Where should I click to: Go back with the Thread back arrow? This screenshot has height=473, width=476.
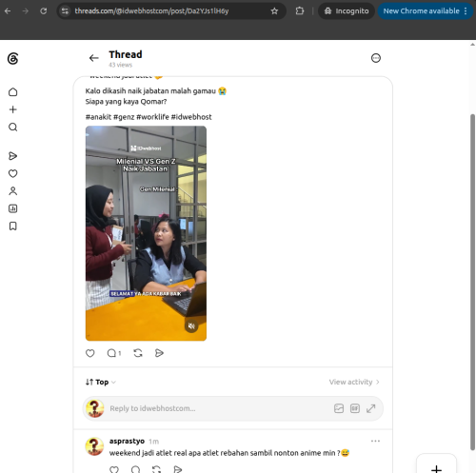[x=93, y=58]
